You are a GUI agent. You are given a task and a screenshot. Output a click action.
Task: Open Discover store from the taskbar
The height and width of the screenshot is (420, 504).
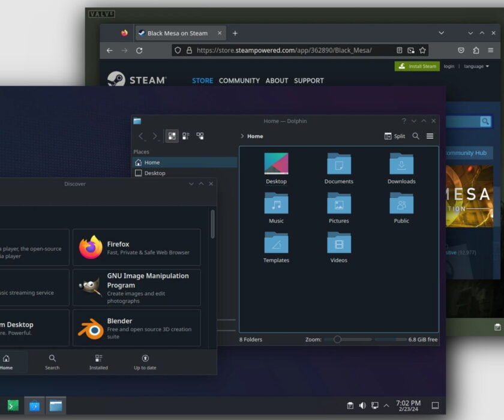pos(34,406)
